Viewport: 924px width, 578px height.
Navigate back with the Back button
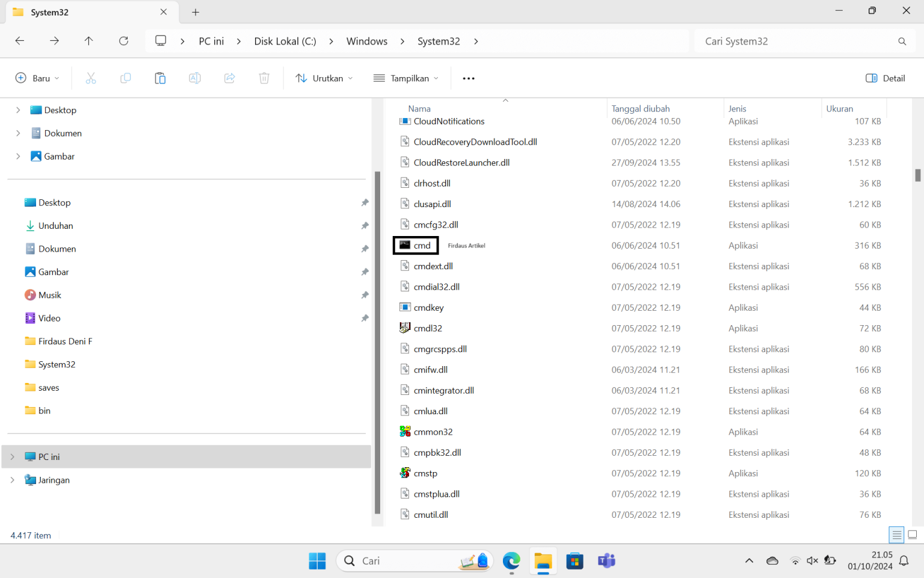click(x=19, y=41)
